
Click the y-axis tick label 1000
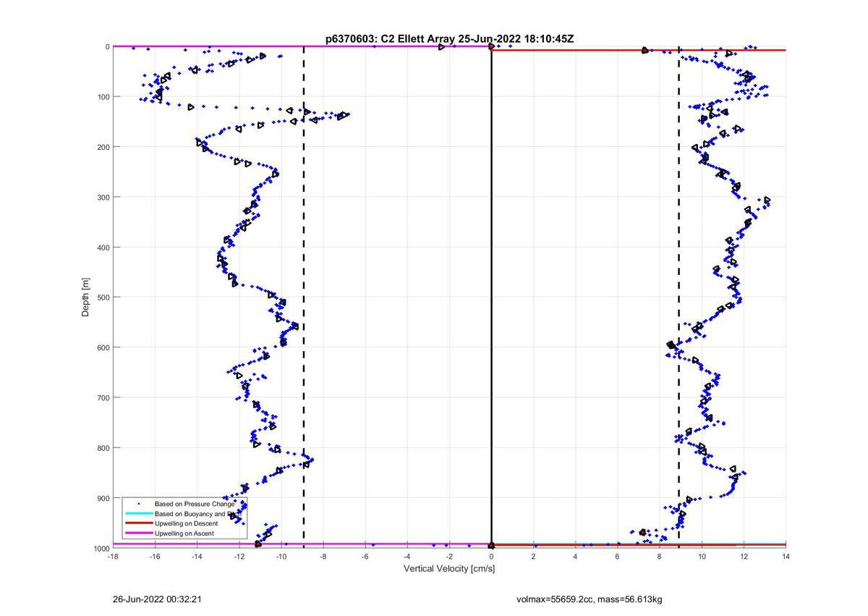click(100, 548)
